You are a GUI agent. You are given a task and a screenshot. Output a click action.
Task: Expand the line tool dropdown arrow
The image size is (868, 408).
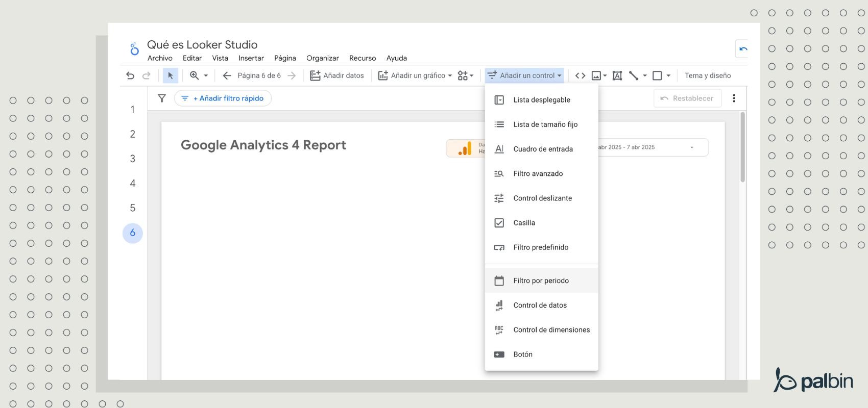645,75
